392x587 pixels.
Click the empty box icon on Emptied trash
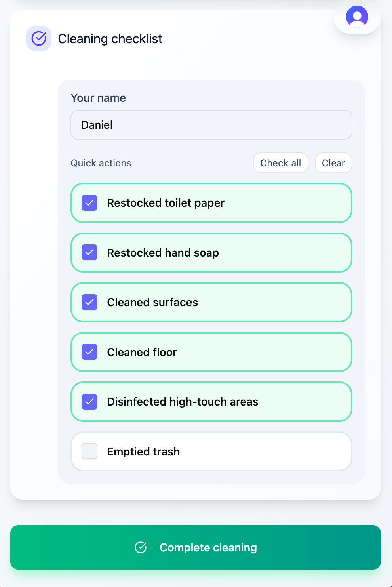point(89,451)
